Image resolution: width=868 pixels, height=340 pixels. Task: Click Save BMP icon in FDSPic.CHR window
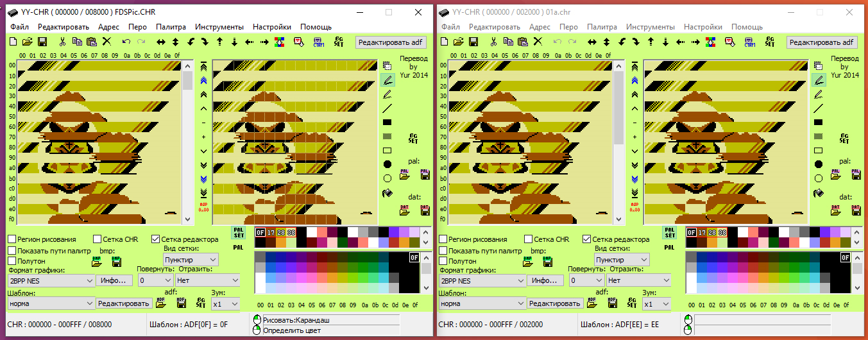point(116,262)
